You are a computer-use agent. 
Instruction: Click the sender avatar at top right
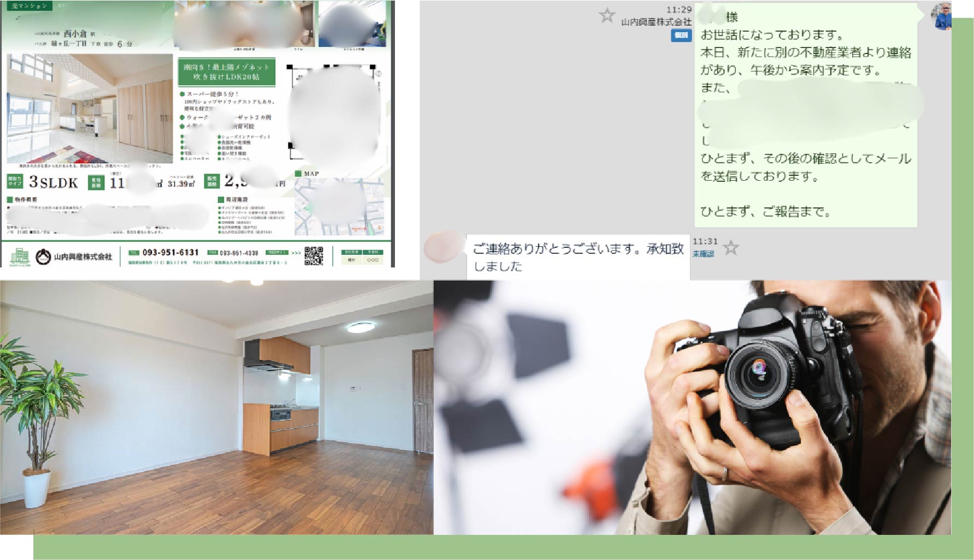coord(941,16)
